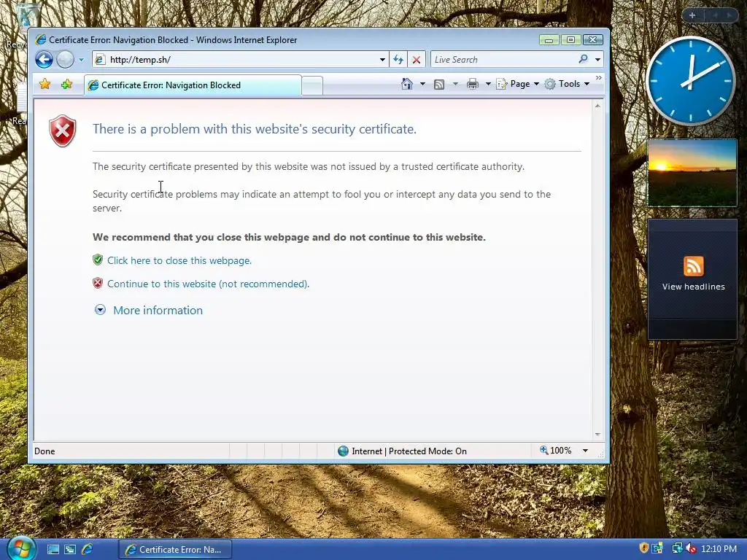Expand the address bar history dropdown

(382, 60)
